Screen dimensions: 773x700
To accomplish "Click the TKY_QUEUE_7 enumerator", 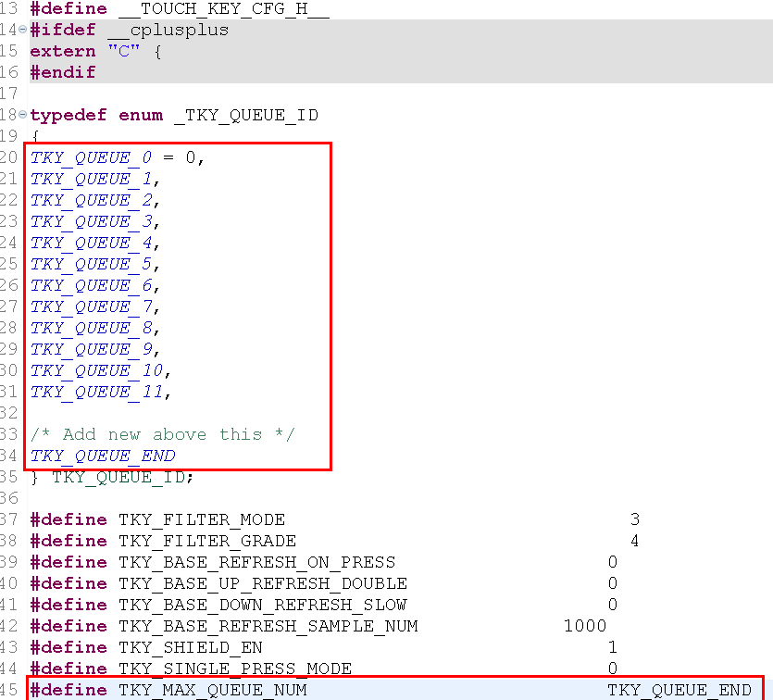I will tap(92, 306).
